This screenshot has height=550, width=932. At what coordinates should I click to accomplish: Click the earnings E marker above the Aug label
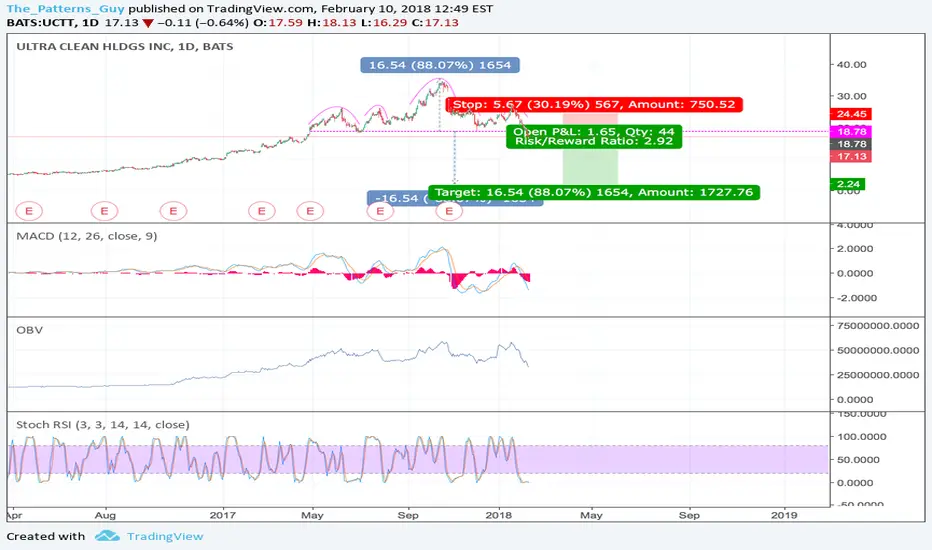click(104, 210)
